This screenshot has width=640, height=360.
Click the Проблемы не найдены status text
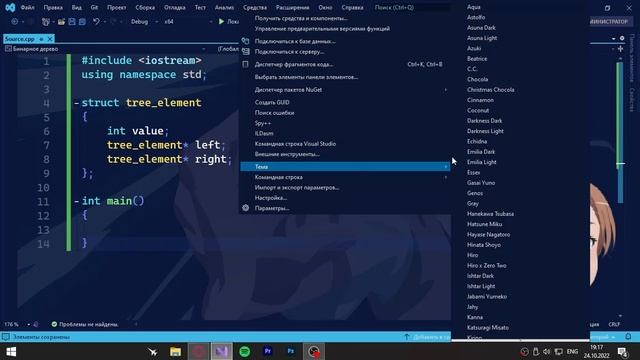coord(89,324)
